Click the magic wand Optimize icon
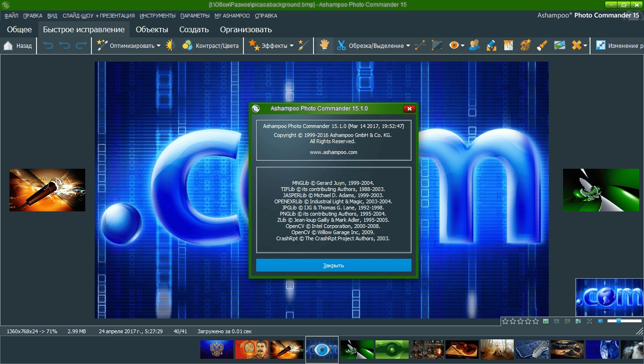This screenshot has height=364, width=644. (102, 45)
